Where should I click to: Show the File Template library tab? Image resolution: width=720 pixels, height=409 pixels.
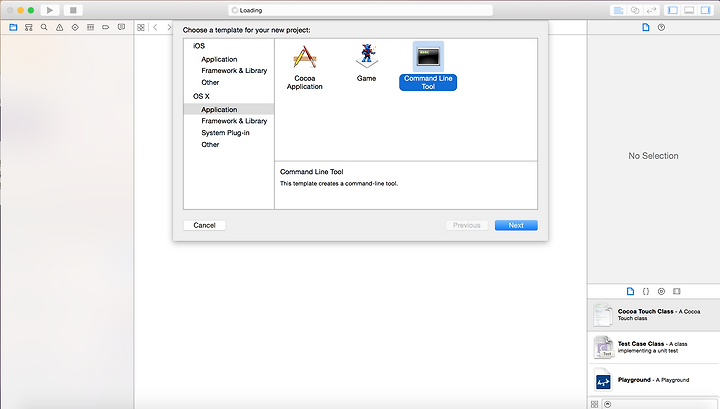pos(630,291)
